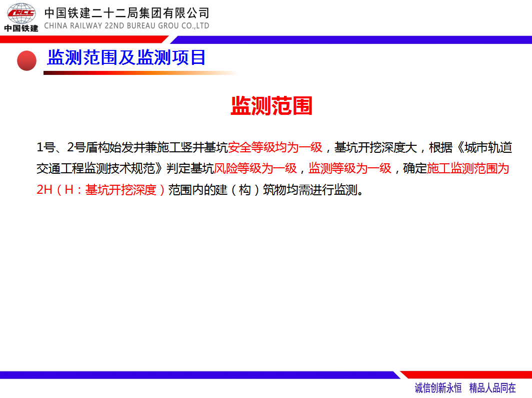
Task: Click the footer slogan 精品人品同在
Action: pos(492,388)
